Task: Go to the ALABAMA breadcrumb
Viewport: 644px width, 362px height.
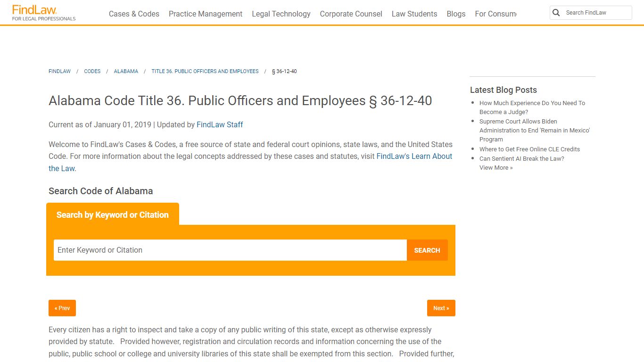Action: coord(126,71)
